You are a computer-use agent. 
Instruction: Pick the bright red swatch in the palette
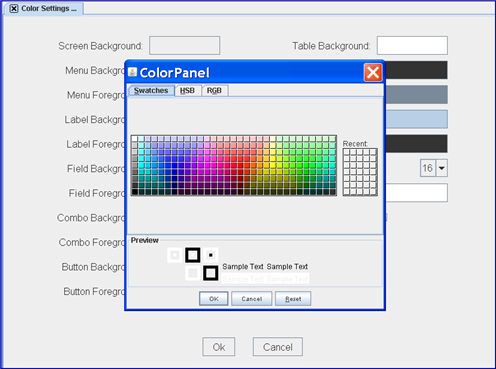pos(240,165)
